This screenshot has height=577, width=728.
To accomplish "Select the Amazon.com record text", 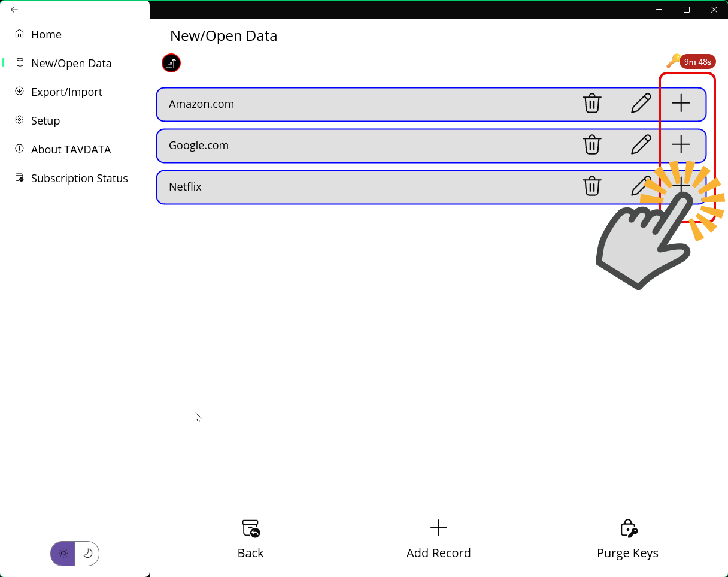I will 201,104.
